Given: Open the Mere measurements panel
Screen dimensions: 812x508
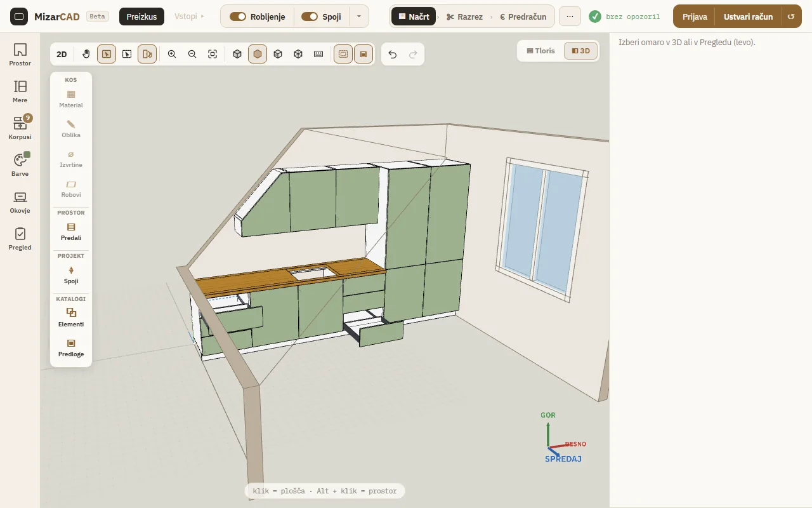Looking at the screenshot, I should (x=20, y=91).
